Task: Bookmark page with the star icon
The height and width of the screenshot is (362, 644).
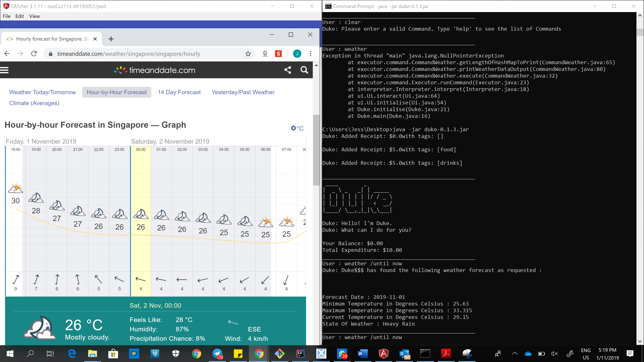Action: [x=248, y=54]
